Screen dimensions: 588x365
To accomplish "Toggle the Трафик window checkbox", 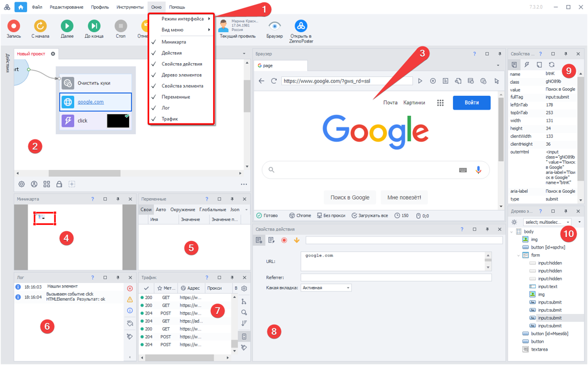I will 153,119.
